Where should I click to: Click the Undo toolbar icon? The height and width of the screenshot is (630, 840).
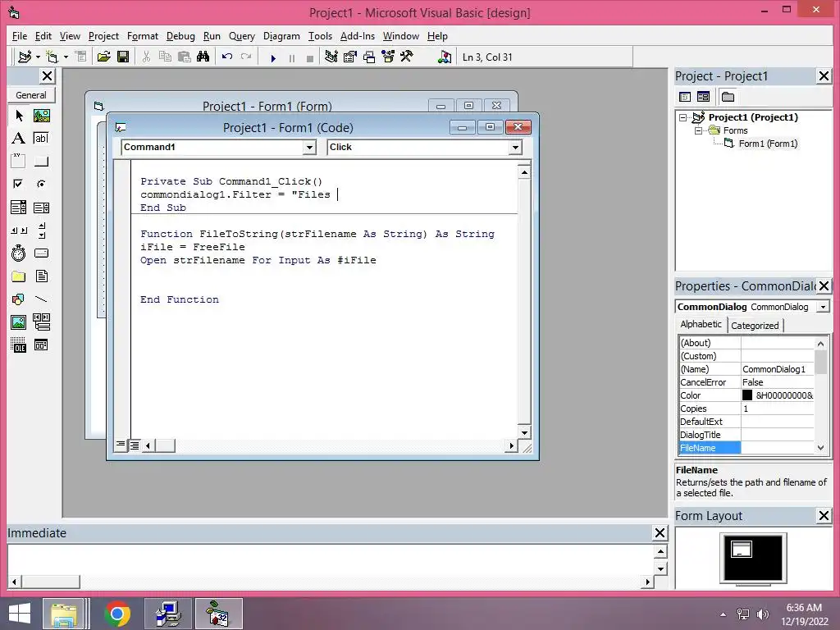point(227,57)
